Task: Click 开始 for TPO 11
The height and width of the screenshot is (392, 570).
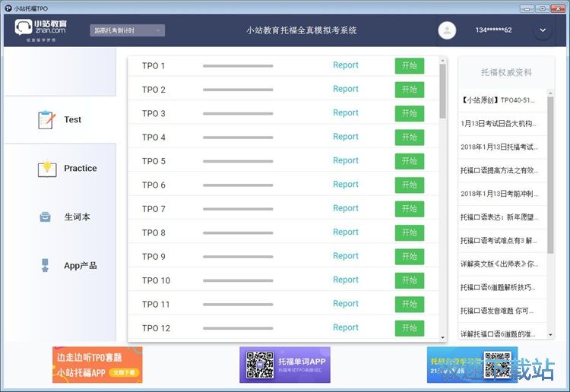Action: pos(410,305)
